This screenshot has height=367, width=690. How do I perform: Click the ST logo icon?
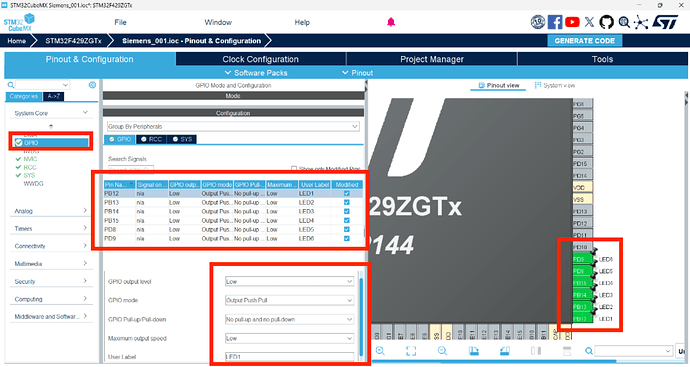[x=665, y=22]
